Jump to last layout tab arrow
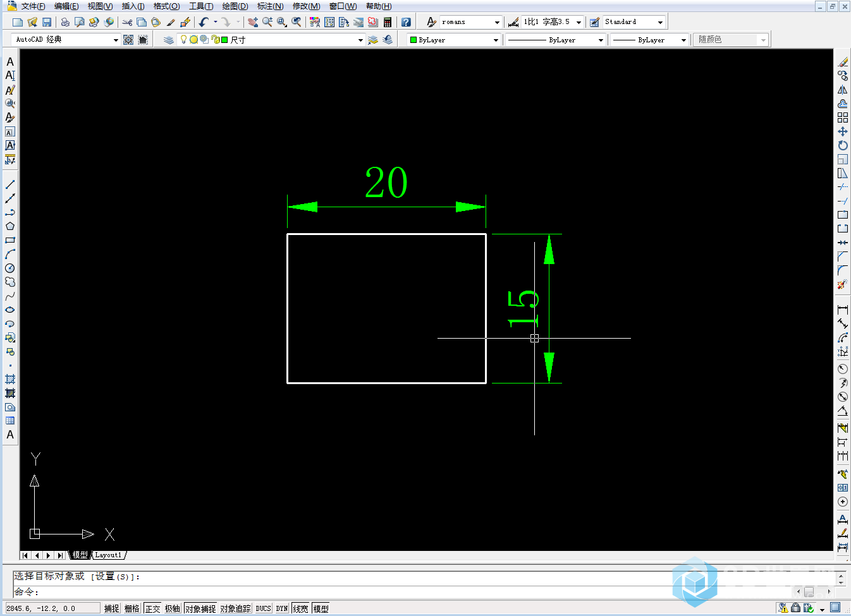The height and width of the screenshot is (616, 851). (61, 555)
